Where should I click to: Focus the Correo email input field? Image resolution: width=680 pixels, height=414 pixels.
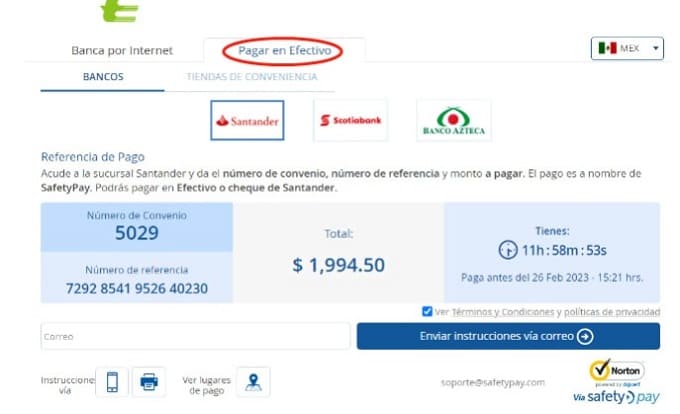[x=195, y=336]
